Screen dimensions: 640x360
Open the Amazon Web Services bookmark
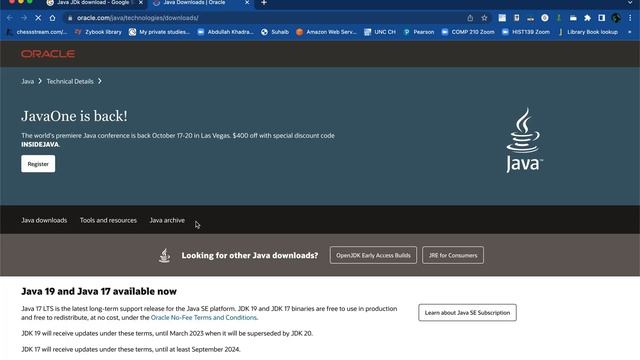326,32
